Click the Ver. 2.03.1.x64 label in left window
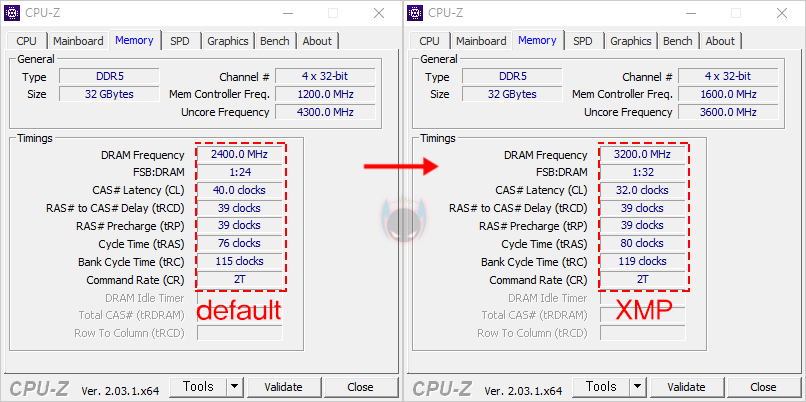Screen dimensions: 806x402 point(120,391)
